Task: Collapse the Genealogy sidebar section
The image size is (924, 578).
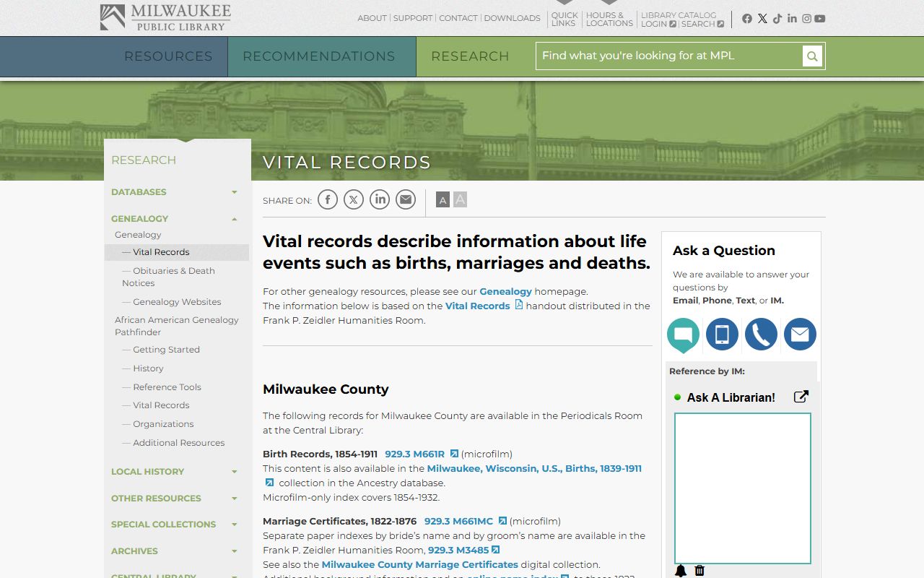Action: pyautogui.click(x=235, y=219)
